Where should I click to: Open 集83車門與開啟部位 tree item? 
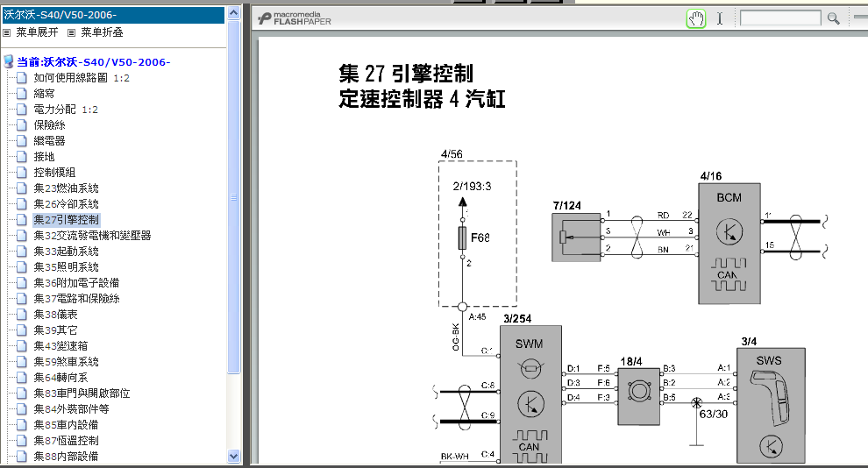click(x=82, y=394)
